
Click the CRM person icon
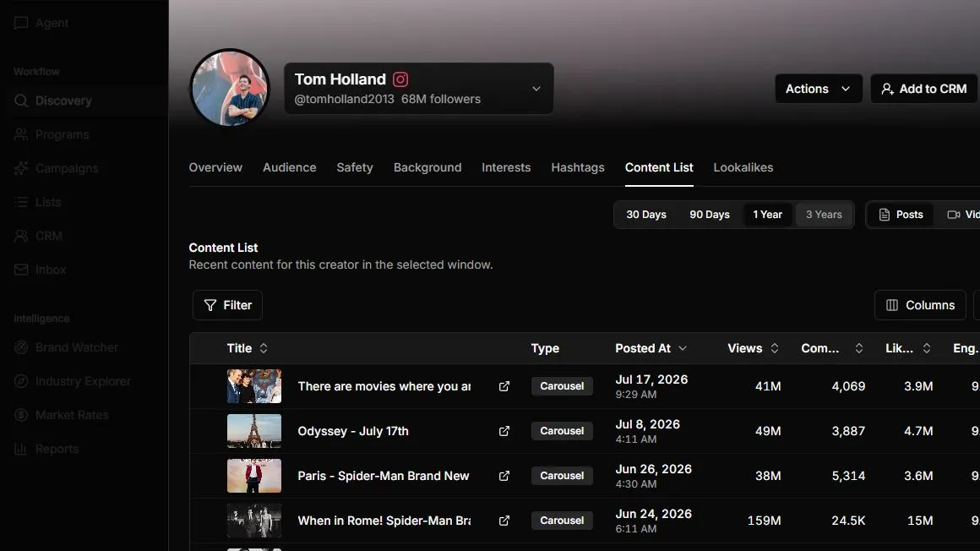[x=21, y=236]
